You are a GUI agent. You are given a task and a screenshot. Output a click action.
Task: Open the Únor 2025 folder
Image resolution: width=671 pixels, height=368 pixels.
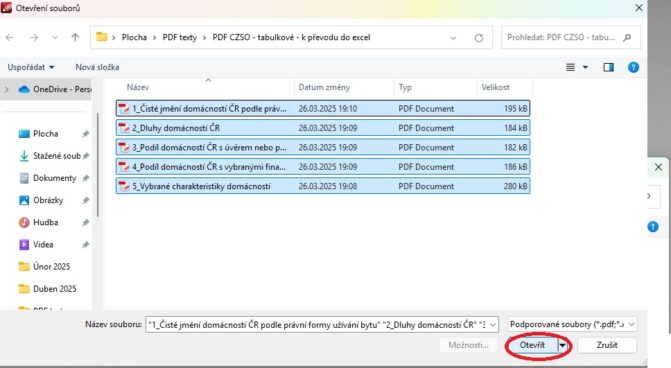(x=45, y=267)
